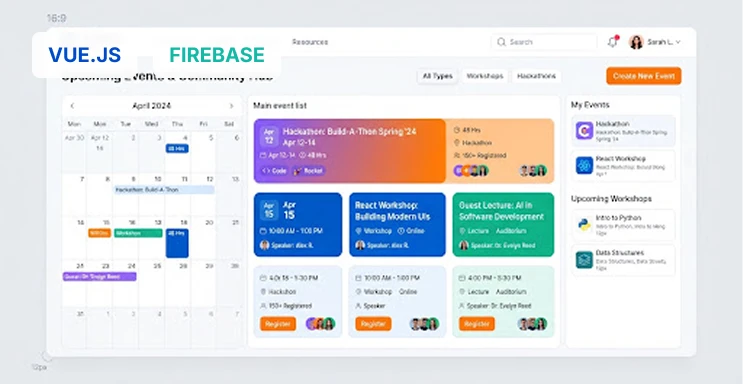Select the All Types filter tab
The image size is (743, 384).
[x=437, y=76]
